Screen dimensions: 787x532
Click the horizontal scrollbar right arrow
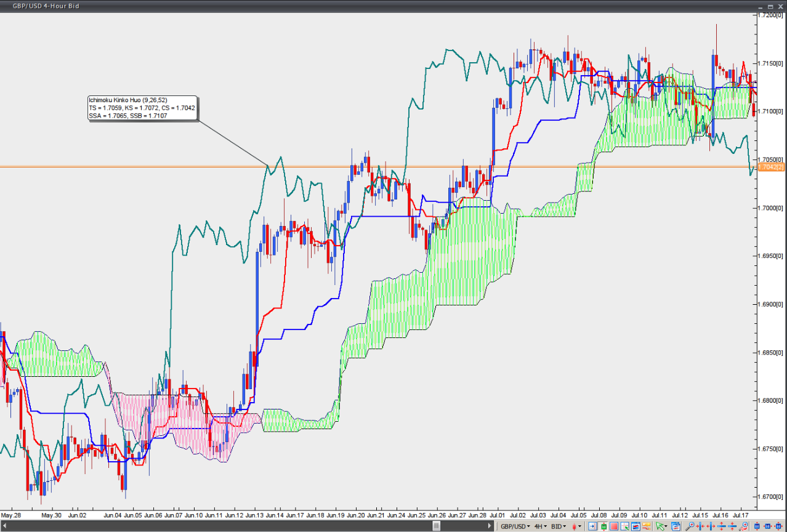(491, 526)
